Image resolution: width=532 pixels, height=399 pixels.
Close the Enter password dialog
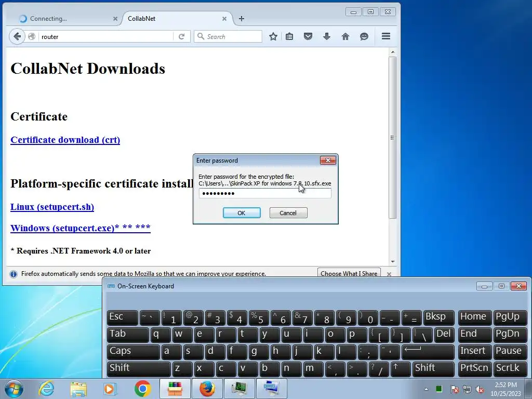(x=328, y=161)
